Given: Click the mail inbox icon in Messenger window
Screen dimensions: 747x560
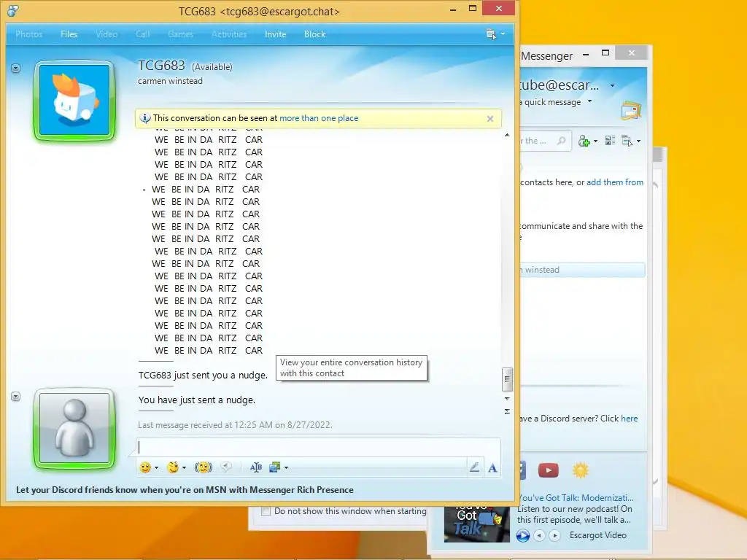Looking at the screenshot, I should pos(631,111).
